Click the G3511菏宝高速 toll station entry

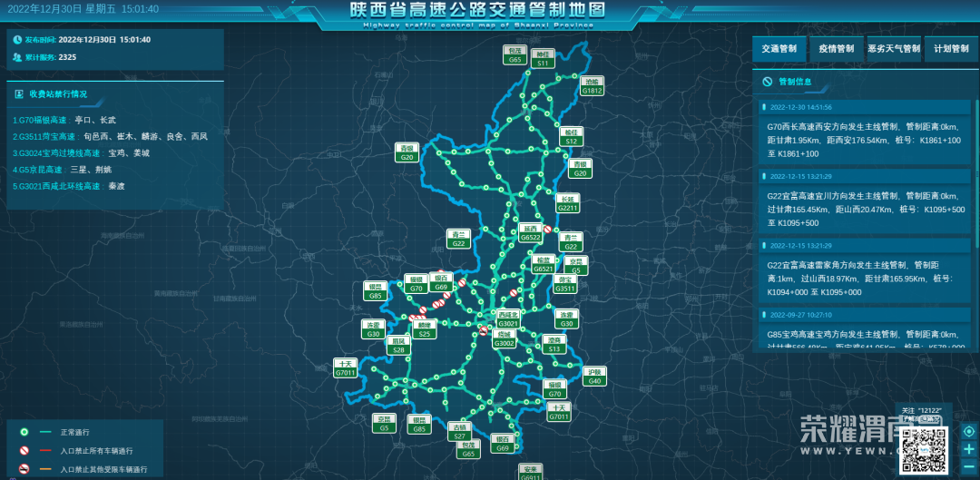coord(110,136)
